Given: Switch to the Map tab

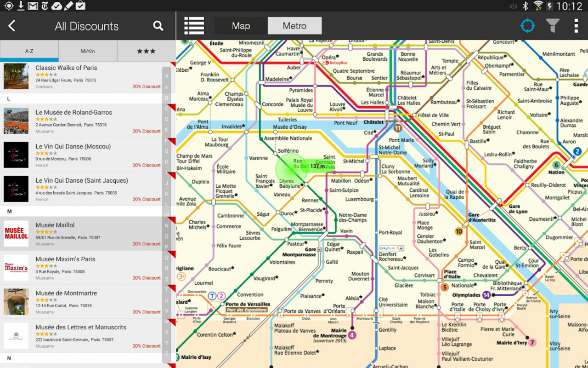Looking at the screenshot, I should pos(241,26).
